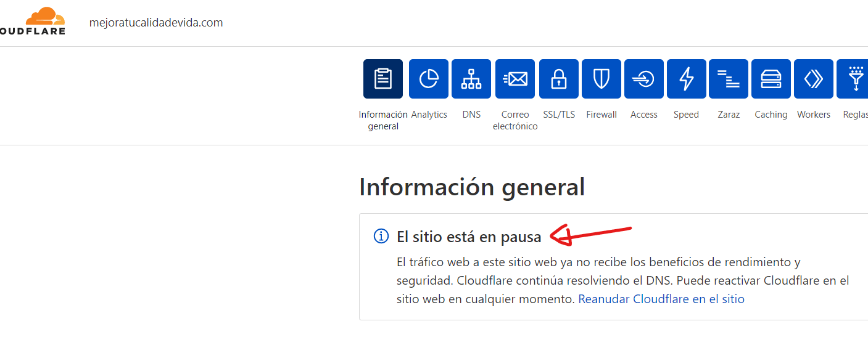This screenshot has height=337, width=868.
Task: Click the El sitio está en pausa title
Action: (469, 237)
